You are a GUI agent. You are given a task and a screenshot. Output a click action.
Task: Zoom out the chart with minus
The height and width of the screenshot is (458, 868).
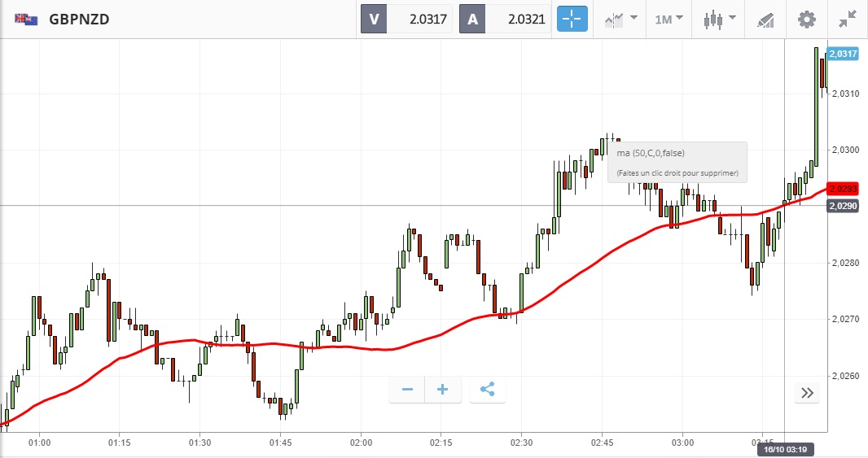click(407, 390)
